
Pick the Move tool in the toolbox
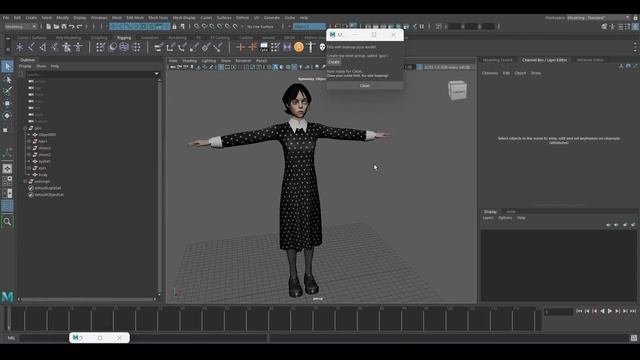[7, 103]
